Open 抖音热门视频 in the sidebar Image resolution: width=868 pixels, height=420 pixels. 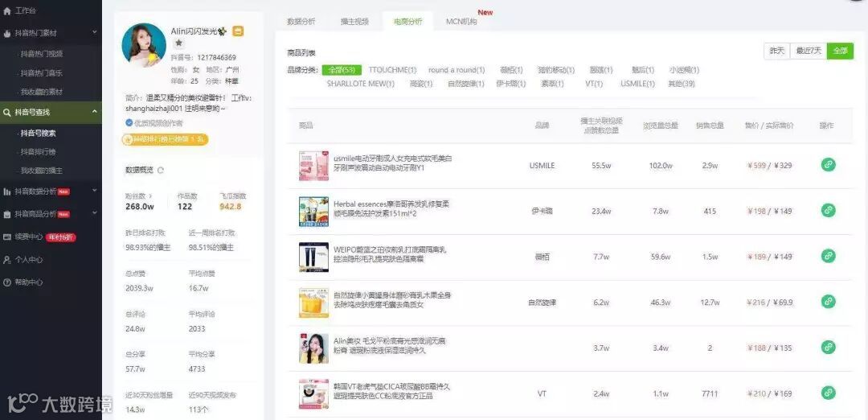tap(42, 54)
